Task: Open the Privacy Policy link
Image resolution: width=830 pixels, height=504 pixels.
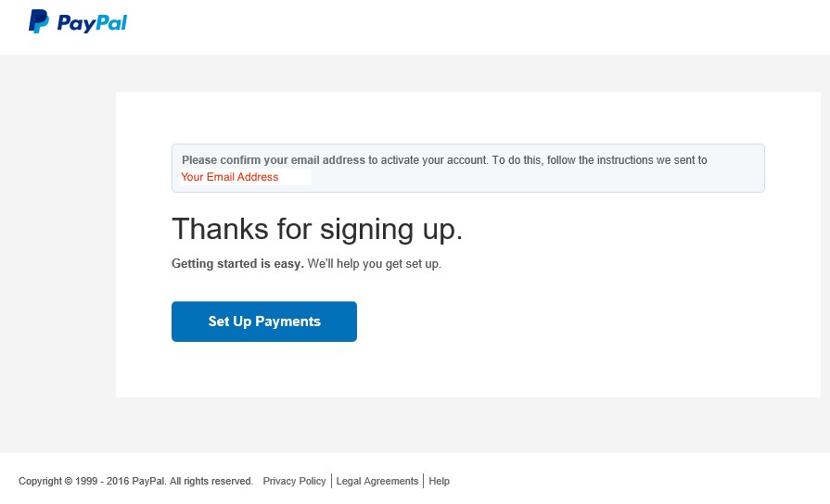Action: [294, 481]
